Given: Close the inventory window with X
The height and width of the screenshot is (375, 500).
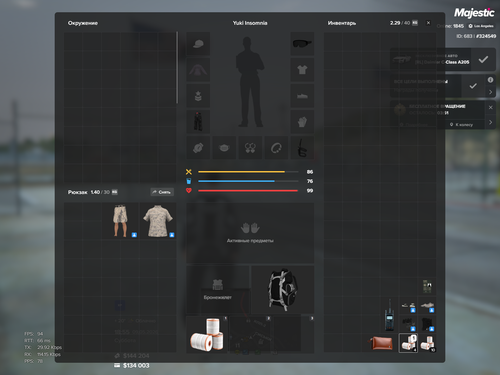Looking at the screenshot, I should tap(428, 23).
